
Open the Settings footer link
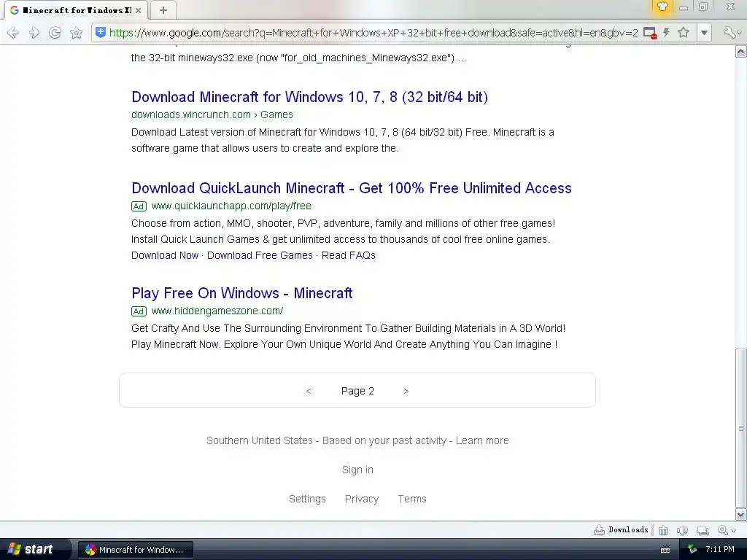click(x=307, y=499)
